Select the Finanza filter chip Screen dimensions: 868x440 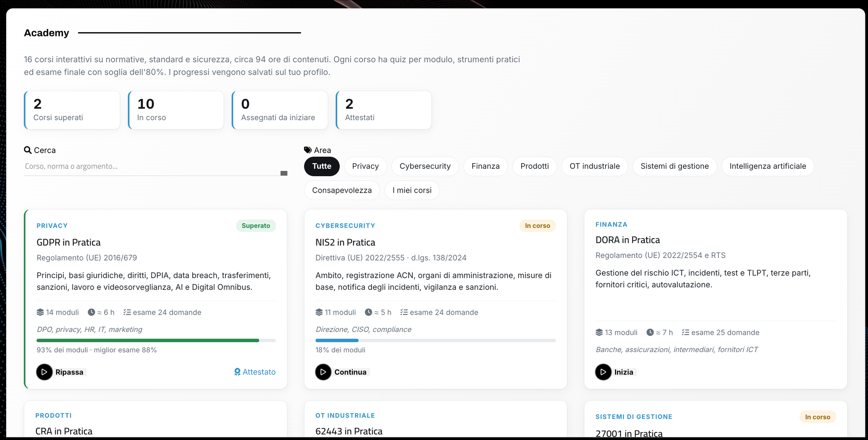486,166
